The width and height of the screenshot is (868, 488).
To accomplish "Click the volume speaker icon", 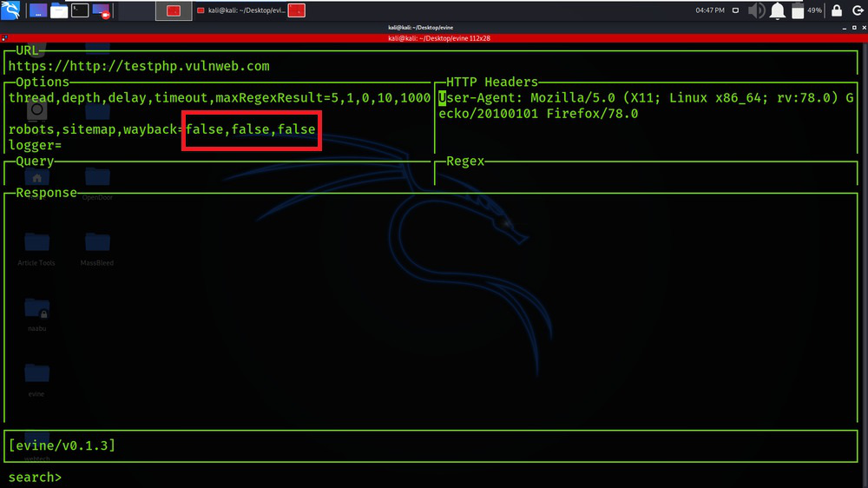I will click(756, 10).
